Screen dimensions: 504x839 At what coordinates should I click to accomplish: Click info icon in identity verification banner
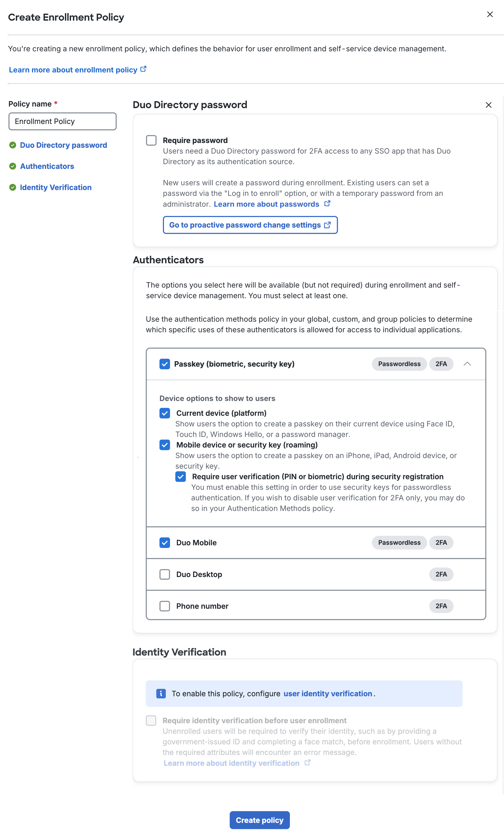[160, 693]
